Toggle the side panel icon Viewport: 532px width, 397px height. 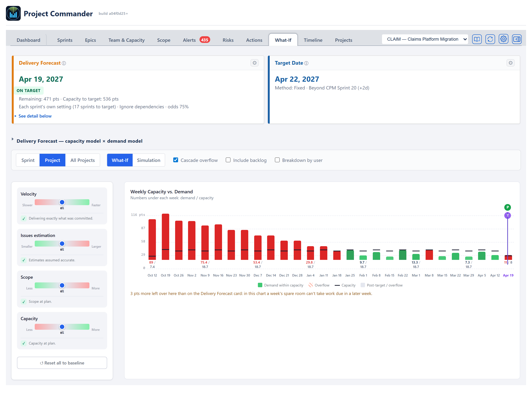tap(517, 39)
